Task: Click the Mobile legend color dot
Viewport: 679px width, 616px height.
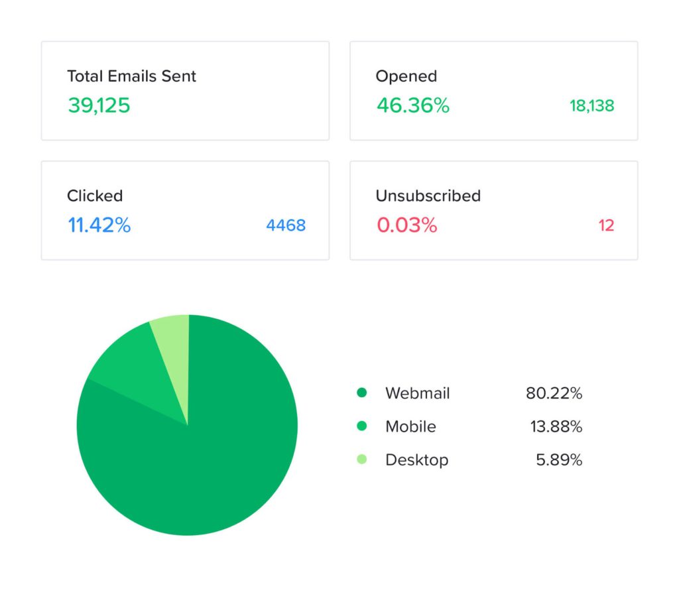Action: [361, 426]
